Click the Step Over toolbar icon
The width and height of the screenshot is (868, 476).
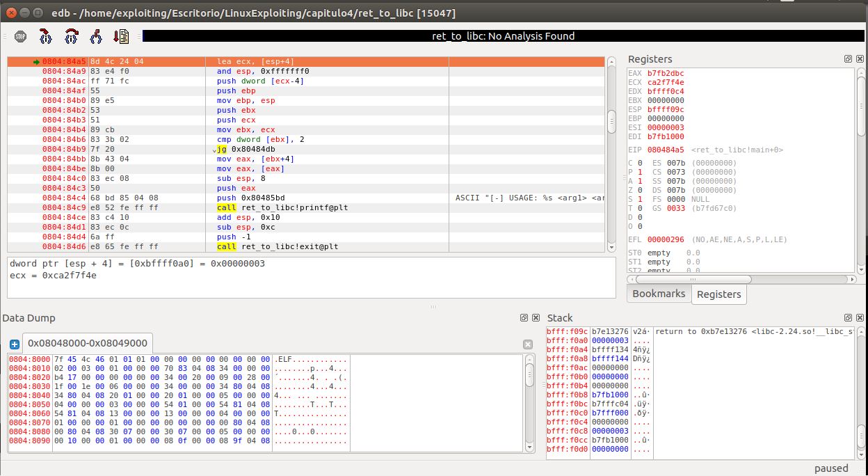(71, 36)
